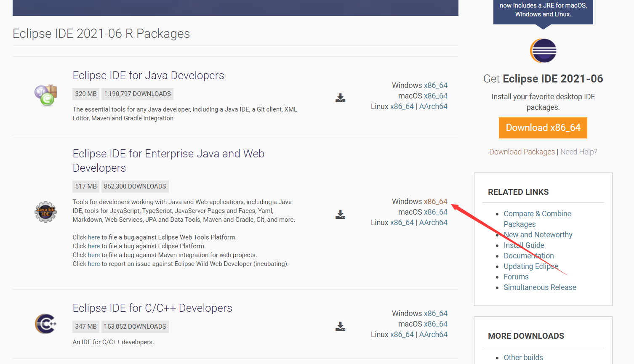Click the 852,300 DOWNLOADS badge
Viewport: 634px width, 364px height.
click(135, 186)
